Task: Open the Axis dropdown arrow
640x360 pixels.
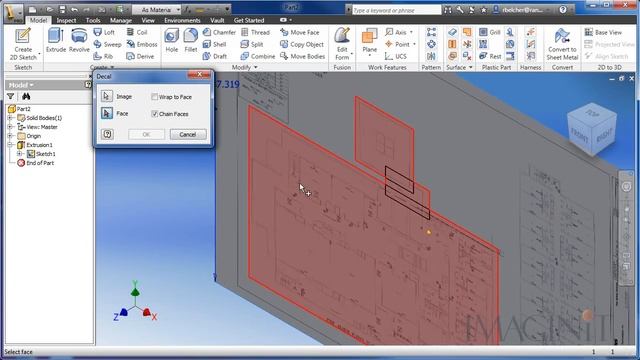Action: [x=411, y=32]
